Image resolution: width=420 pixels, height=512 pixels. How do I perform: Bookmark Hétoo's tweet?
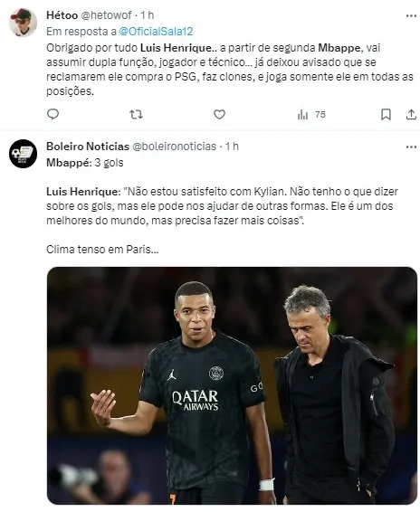coord(386,115)
